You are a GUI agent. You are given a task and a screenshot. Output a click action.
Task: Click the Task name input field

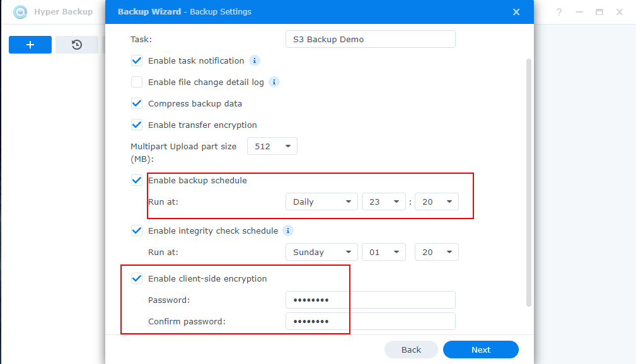[x=370, y=39]
